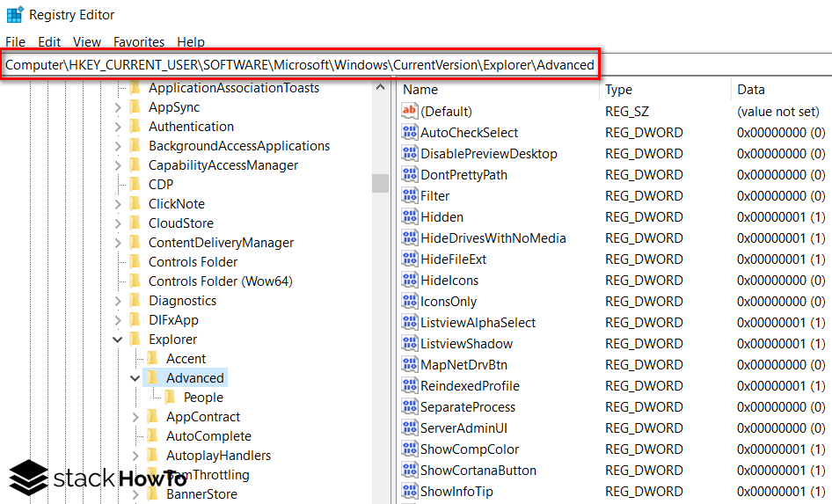Collapse the Advanced key
The width and height of the screenshot is (832, 504).
coord(135,378)
